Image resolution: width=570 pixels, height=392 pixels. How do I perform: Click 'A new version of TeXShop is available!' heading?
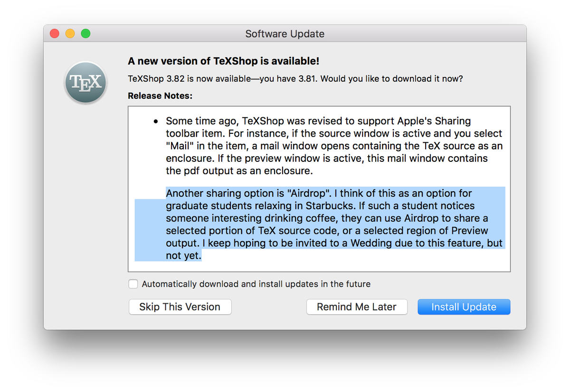pos(224,61)
